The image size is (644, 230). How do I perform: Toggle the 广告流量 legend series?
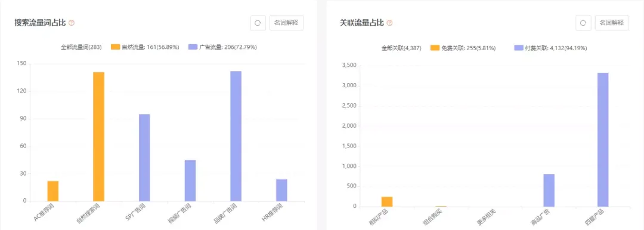[222, 47]
